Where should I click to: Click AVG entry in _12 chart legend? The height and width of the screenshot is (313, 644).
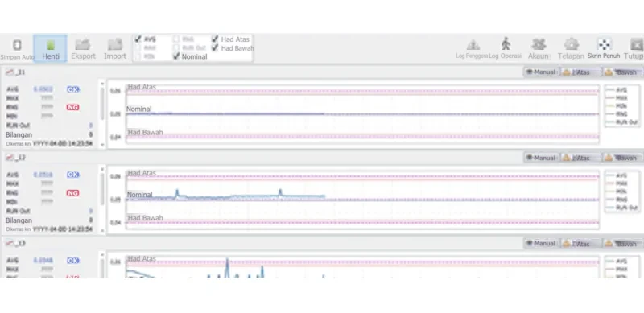[617, 175]
